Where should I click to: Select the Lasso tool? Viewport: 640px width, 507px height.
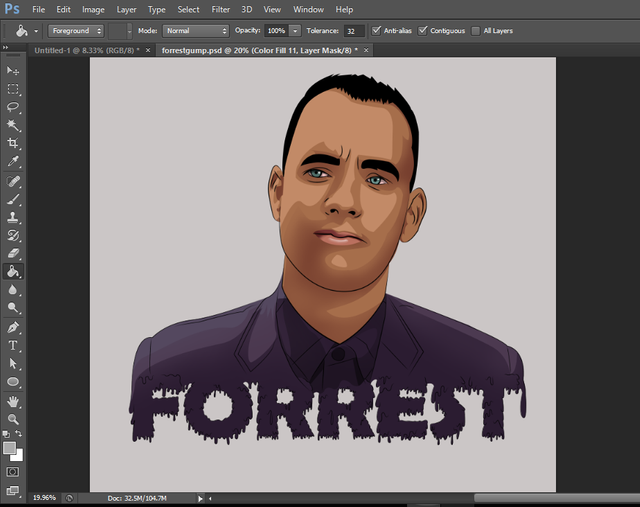[x=13, y=107]
